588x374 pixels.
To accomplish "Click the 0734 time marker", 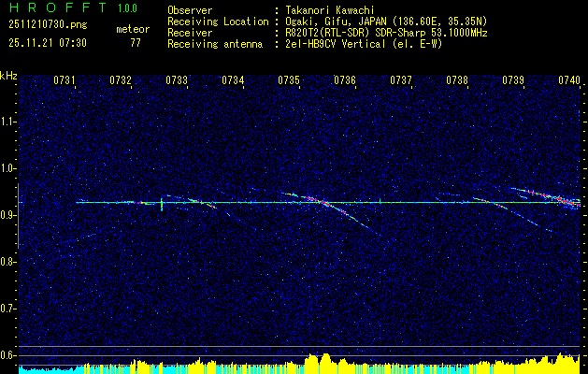I will (233, 79).
